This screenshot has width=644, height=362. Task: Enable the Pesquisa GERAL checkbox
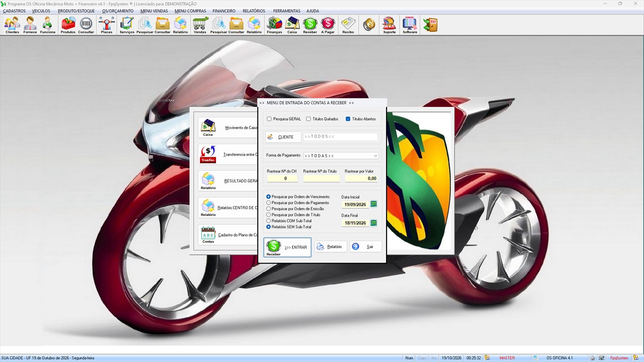coord(269,119)
